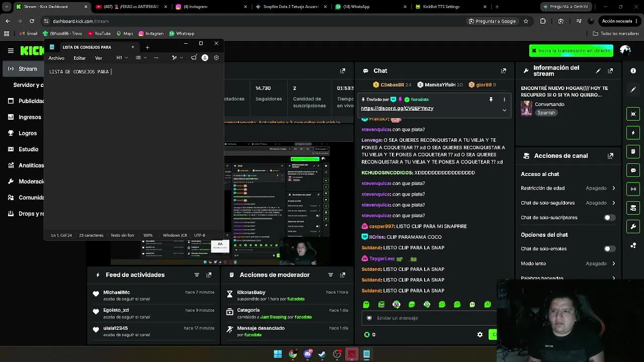The height and width of the screenshot is (362, 644).
Task: Reload the browser page
Action: [32, 21]
